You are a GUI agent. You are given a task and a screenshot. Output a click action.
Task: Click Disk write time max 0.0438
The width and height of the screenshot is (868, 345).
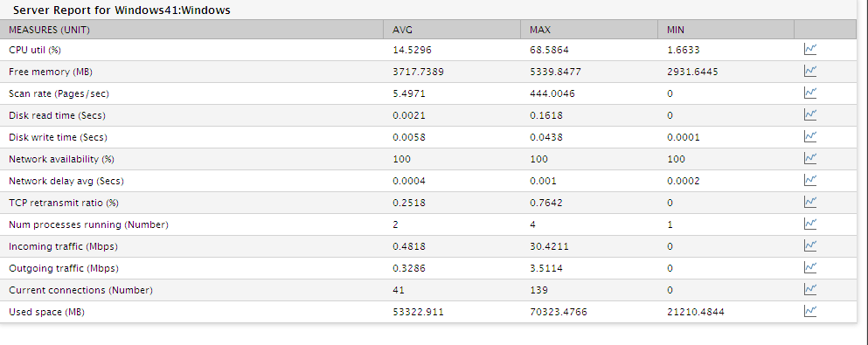(546, 137)
